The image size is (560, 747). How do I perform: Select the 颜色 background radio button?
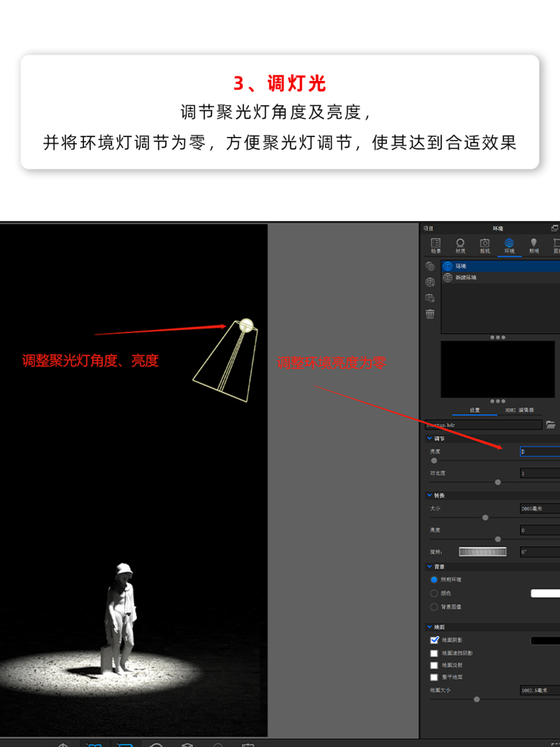coord(434,593)
